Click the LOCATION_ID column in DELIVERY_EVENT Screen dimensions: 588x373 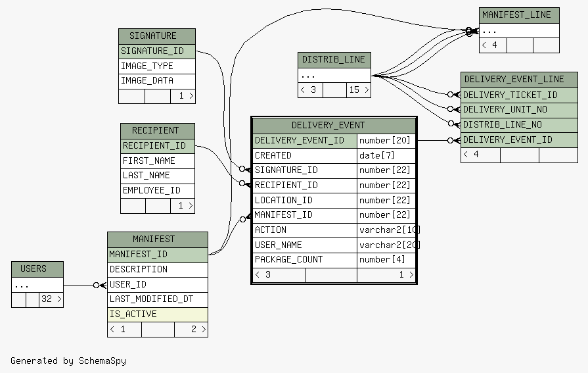click(305, 201)
